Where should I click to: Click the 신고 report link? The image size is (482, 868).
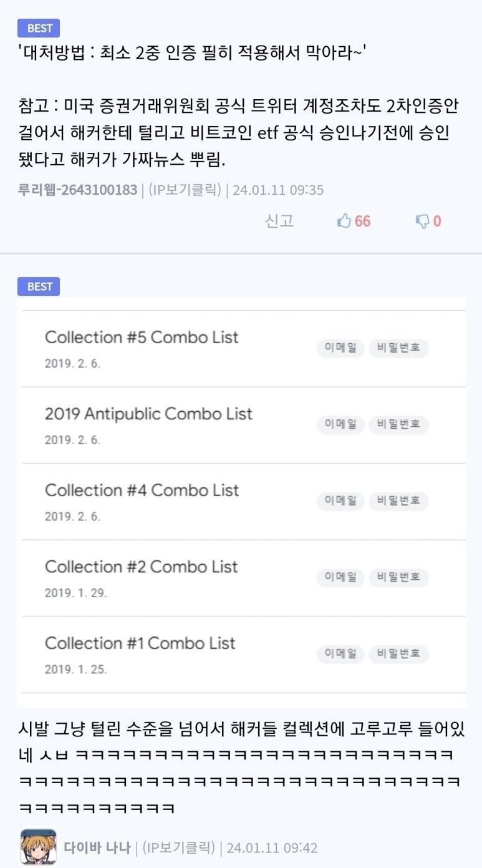[x=279, y=221]
